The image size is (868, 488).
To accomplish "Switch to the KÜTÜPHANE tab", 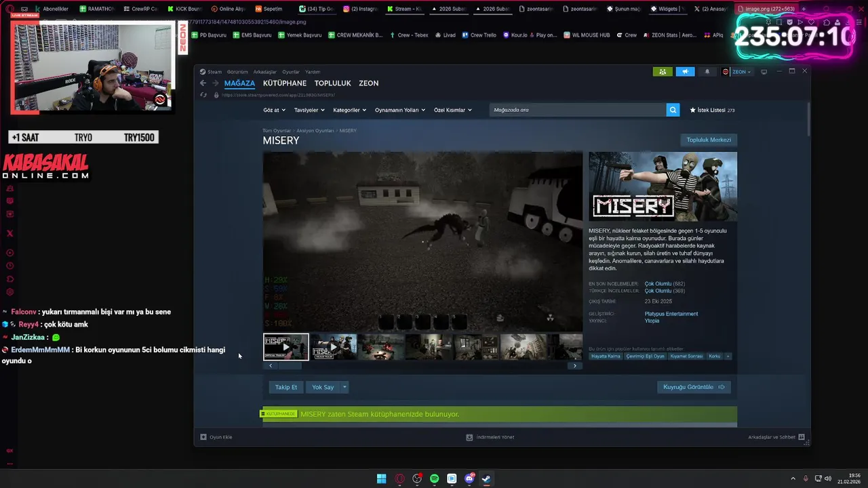I will click(285, 83).
